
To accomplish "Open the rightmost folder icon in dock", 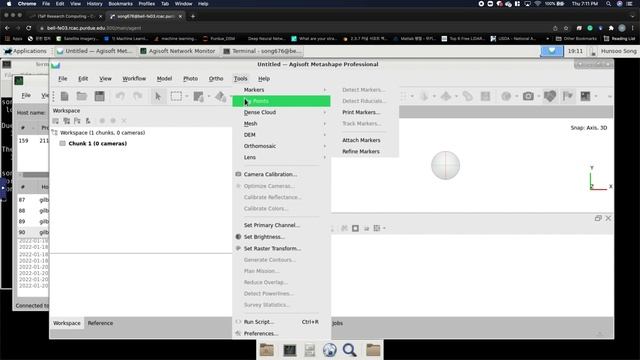I will coord(373,350).
